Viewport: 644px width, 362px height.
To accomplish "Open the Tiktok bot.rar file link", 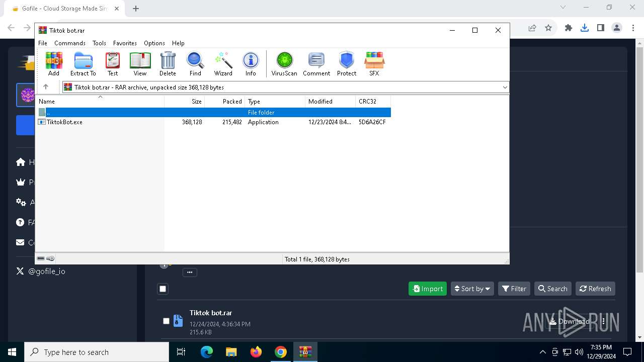I will (211, 313).
